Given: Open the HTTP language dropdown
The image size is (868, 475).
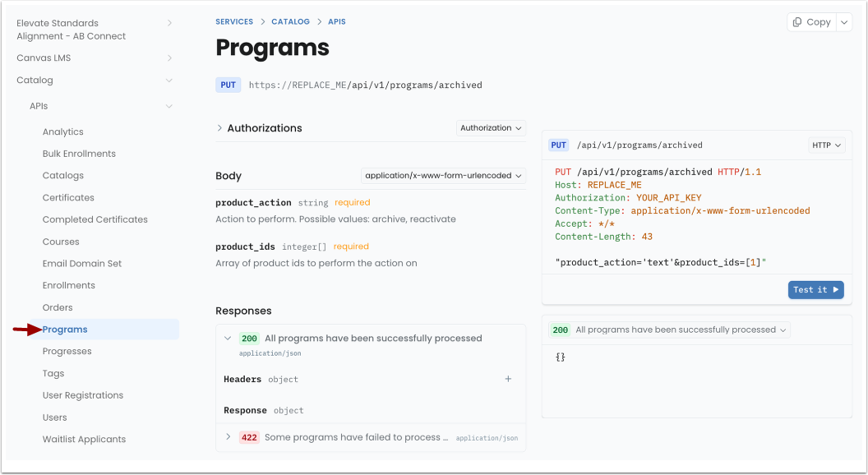Looking at the screenshot, I should pyautogui.click(x=826, y=145).
